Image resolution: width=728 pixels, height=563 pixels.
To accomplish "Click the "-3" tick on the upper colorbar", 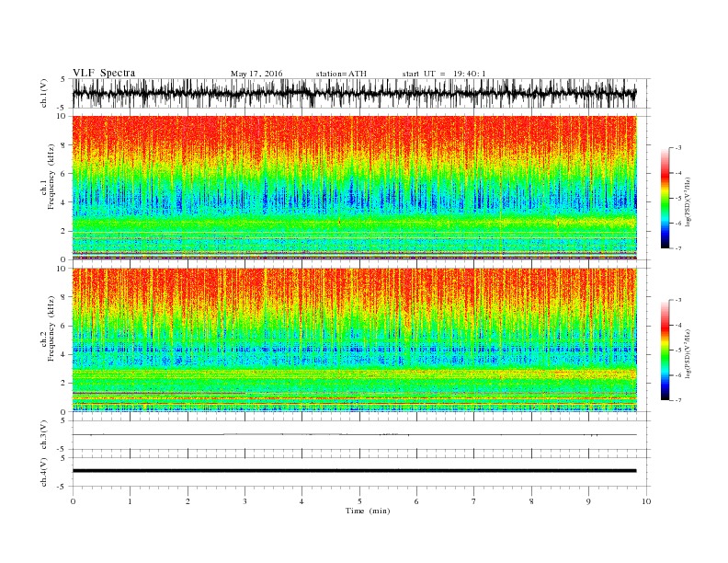I will (x=678, y=148).
